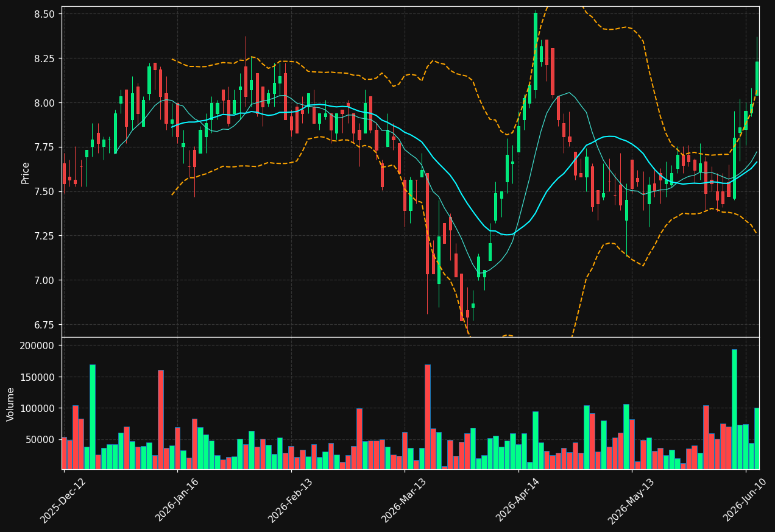Click the Volume axis title

[x=11, y=404]
